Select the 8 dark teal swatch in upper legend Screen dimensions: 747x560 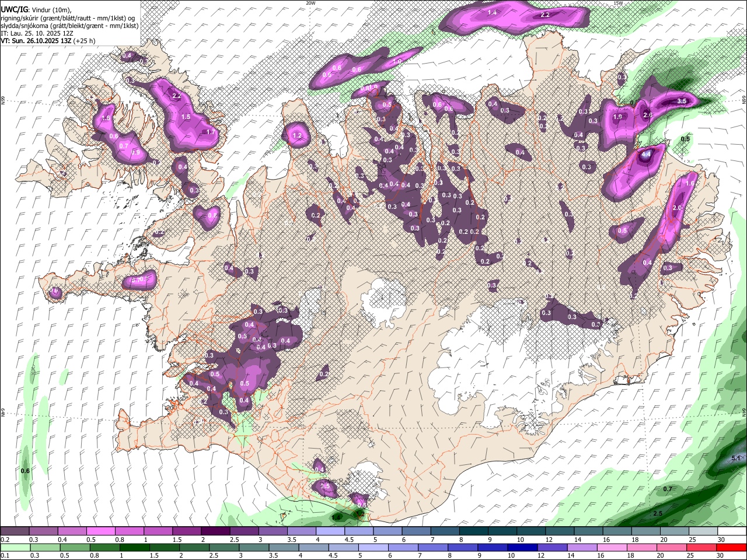pos(473,531)
